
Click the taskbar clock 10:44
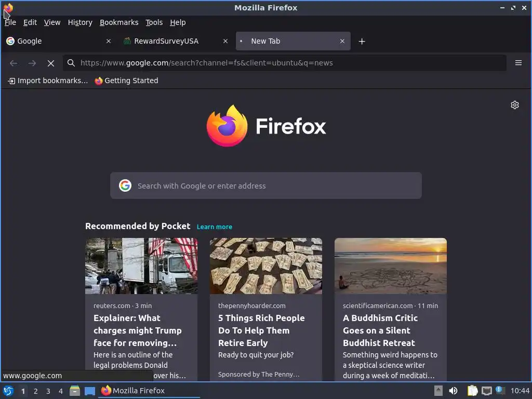pyautogui.click(x=520, y=391)
